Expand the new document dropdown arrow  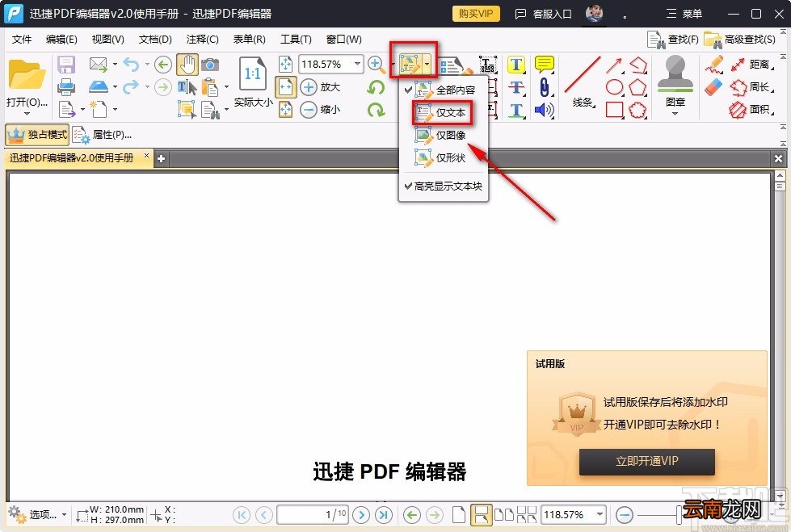[115, 110]
